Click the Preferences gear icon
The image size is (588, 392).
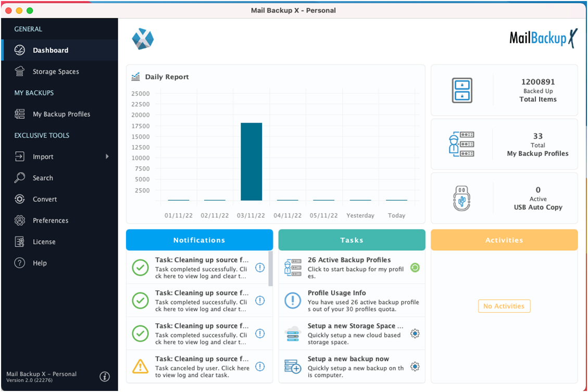click(19, 220)
